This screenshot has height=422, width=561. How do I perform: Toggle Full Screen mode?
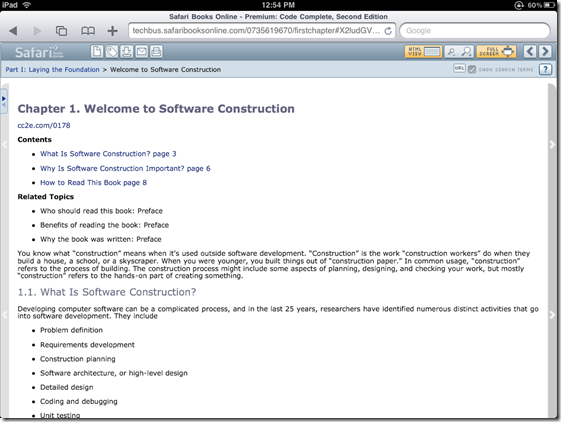[496, 52]
